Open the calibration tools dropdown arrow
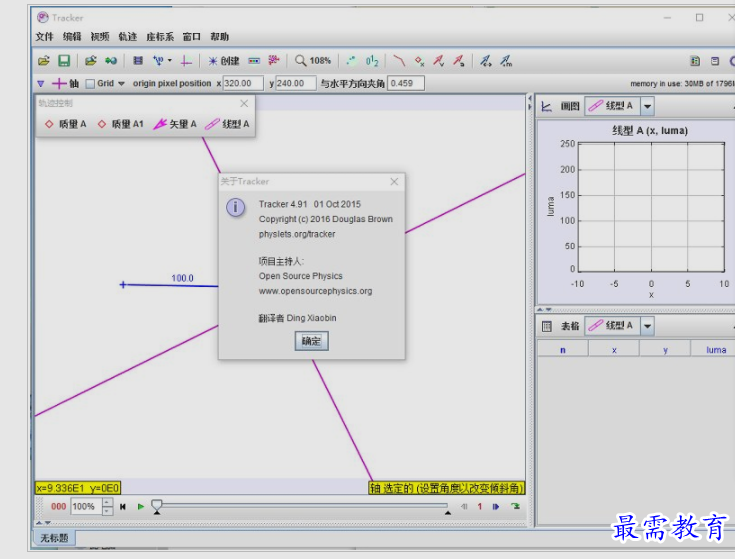Image resolution: width=735 pixels, height=559 pixels. 170,60
